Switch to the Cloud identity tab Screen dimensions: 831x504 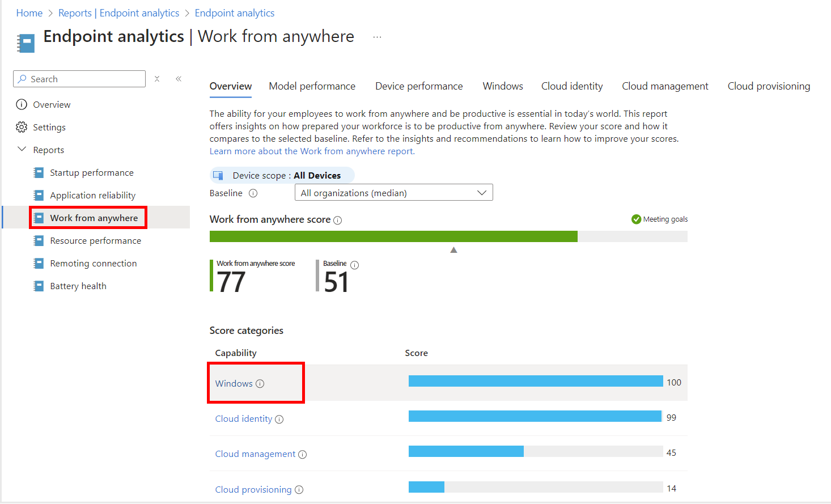click(572, 86)
